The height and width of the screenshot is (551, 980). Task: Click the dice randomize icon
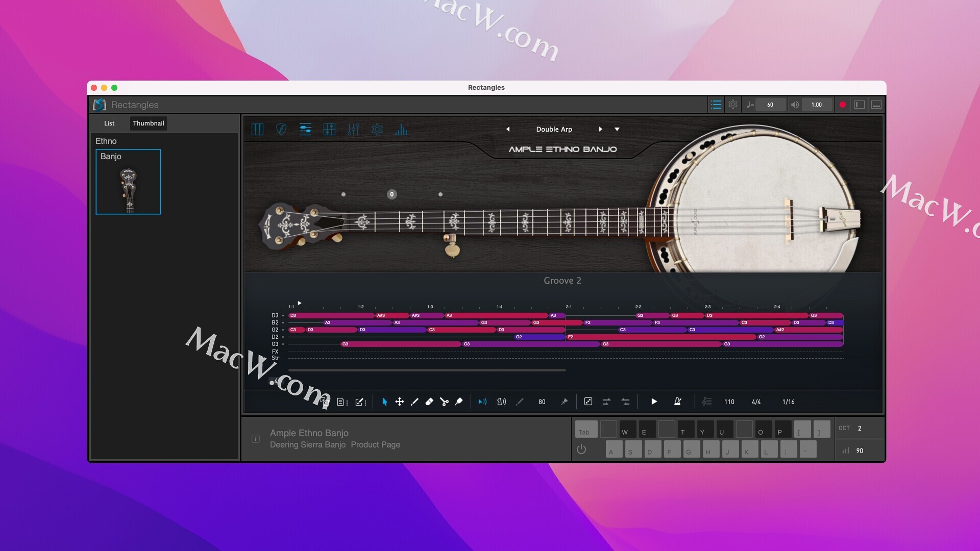coord(588,402)
